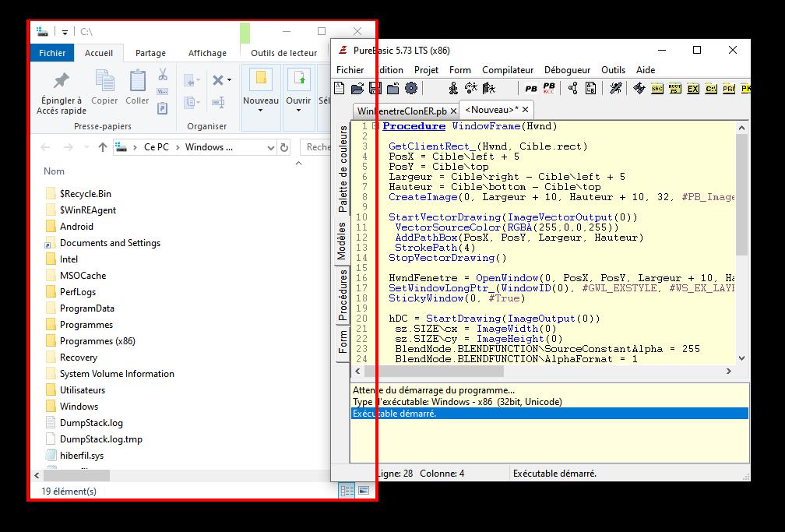Switch to large icons view in Explorer
The height and width of the screenshot is (532, 785).
[363, 491]
